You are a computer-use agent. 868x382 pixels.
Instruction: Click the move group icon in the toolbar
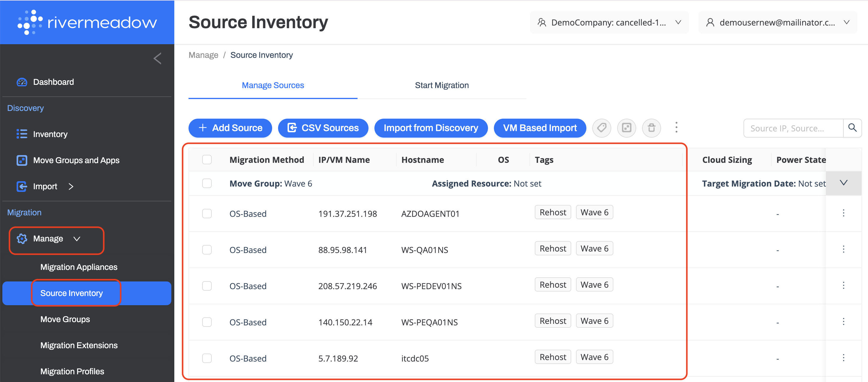(x=626, y=128)
